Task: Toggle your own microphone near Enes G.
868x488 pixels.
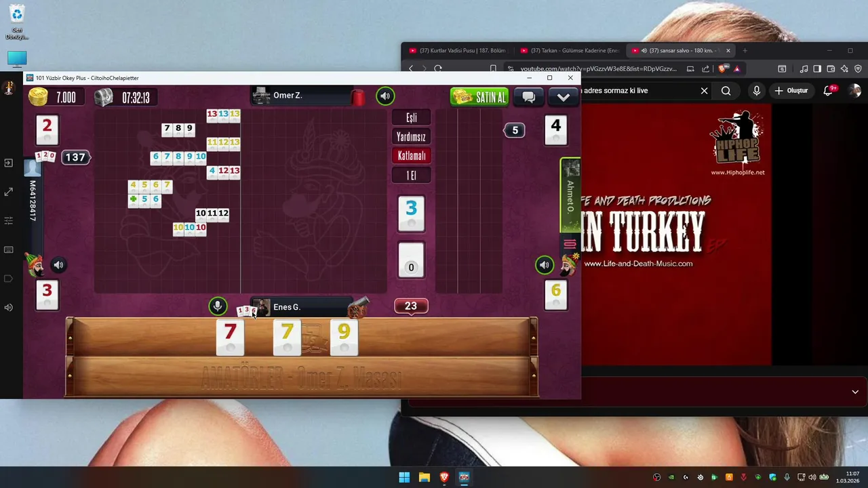Action: tap(218, 306)
